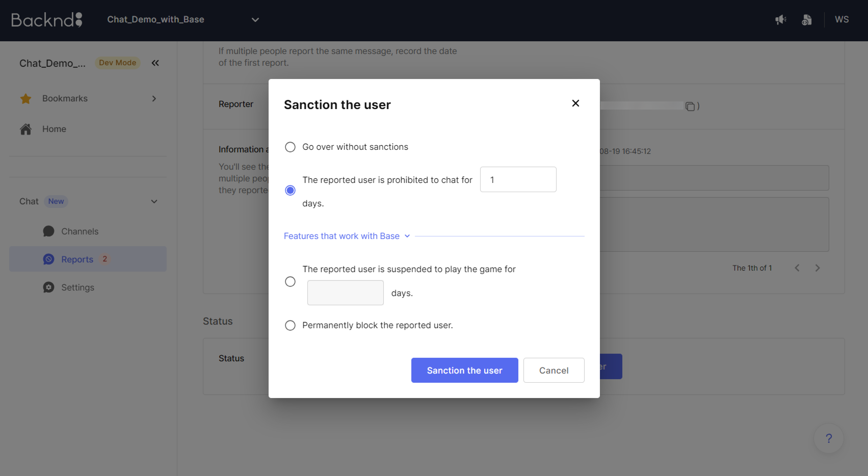
Task: Click the Reports count badge 2
Action: click(105, 259)
